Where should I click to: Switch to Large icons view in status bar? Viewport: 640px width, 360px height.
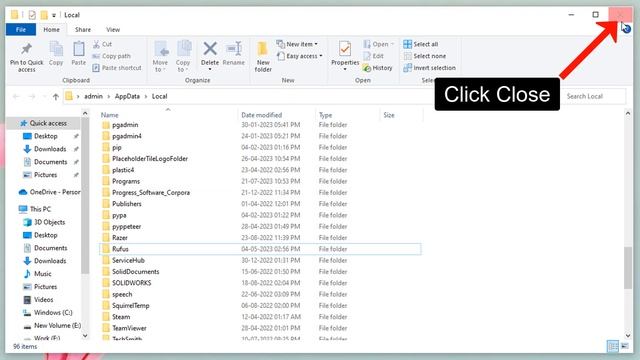click(625, 346)
